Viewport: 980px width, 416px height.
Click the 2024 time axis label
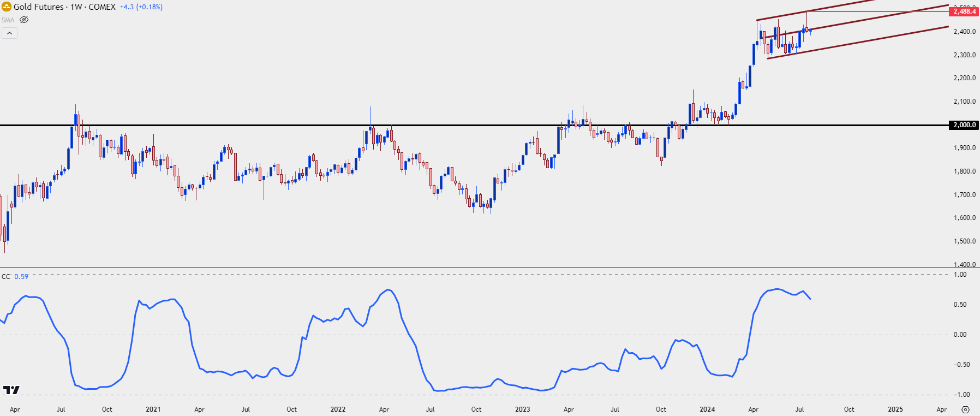(707, 409)
